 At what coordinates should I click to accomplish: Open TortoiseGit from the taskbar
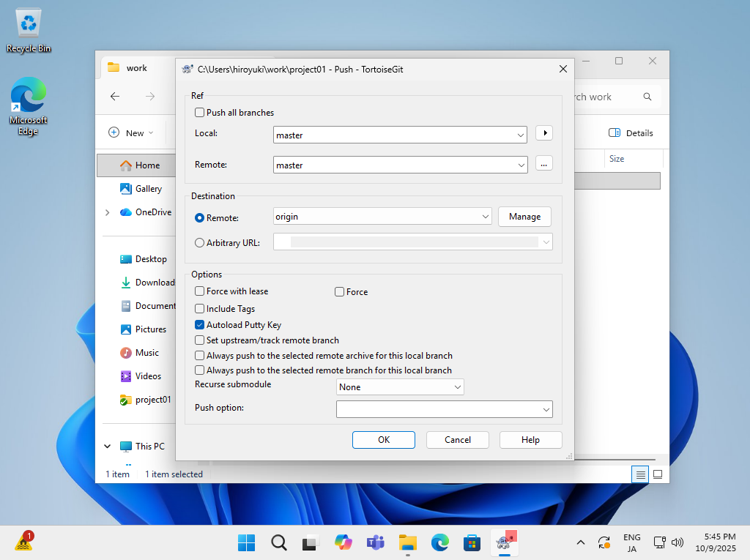point(502,542)
